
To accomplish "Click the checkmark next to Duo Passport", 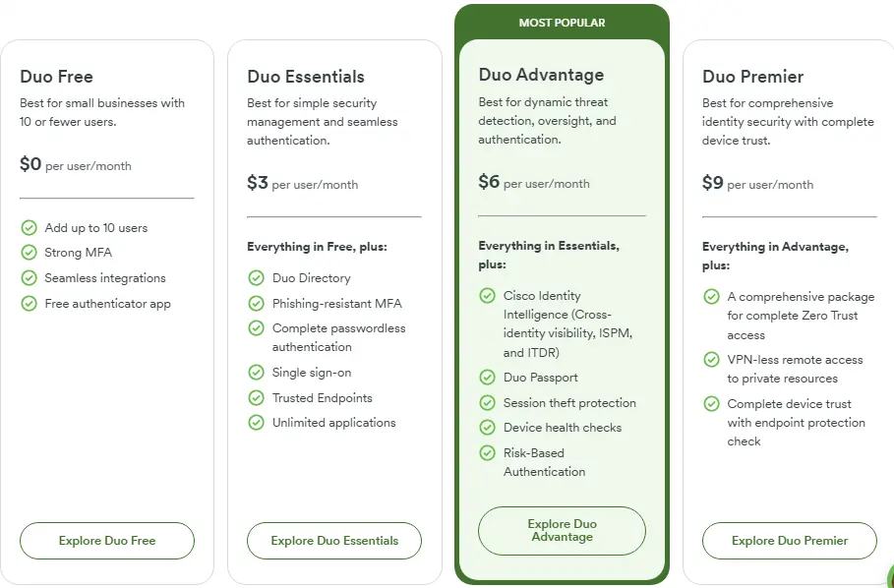I will pyautogui.click(x=488, y=378).
